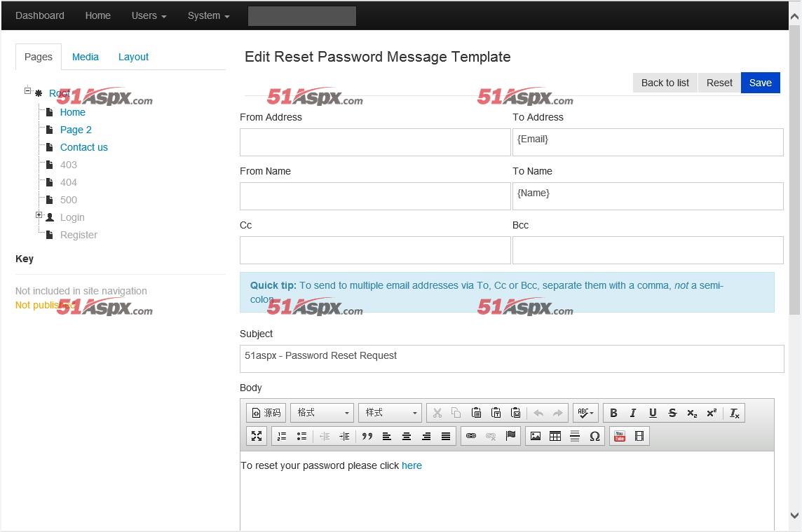Viewport: 802px width, 532px height.
Task: Click the Redo arrow icon
Action: click(557, 413)
